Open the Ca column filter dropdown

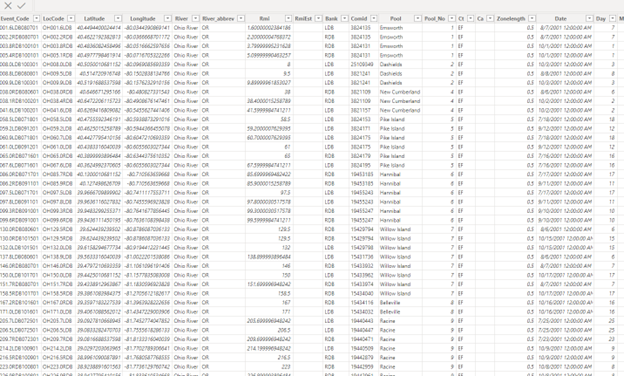[x=490, y=18]
